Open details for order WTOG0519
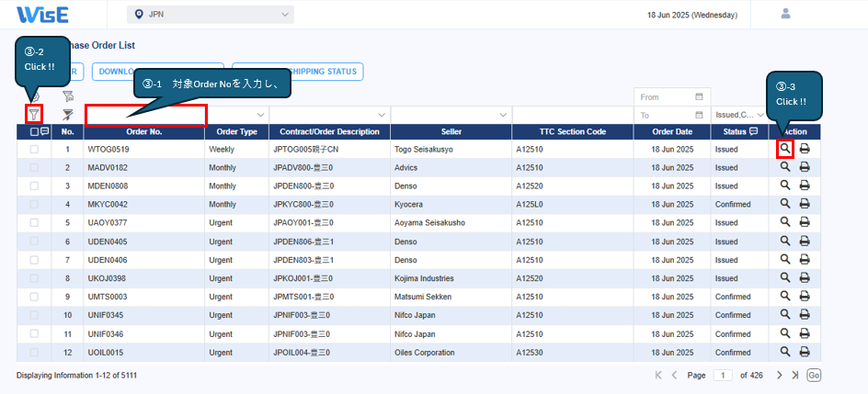Image resolution: width=868 pixels, height=394 pixels. [784, 148]
